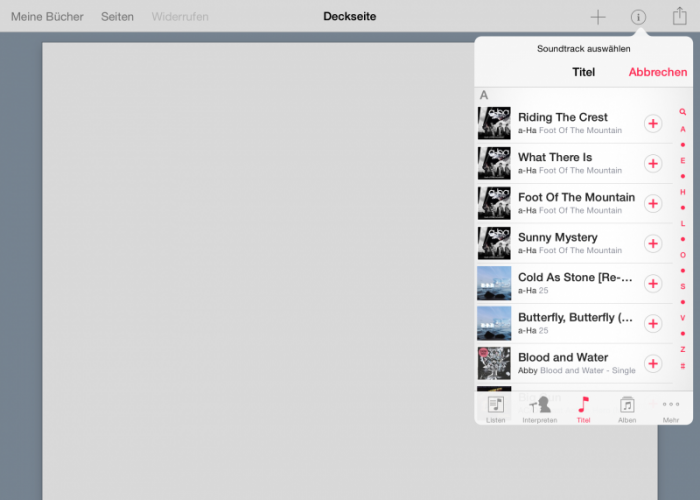Switch to the Listen tab
Viewport: 700px width, 500px height.
(x=495, y=409)
